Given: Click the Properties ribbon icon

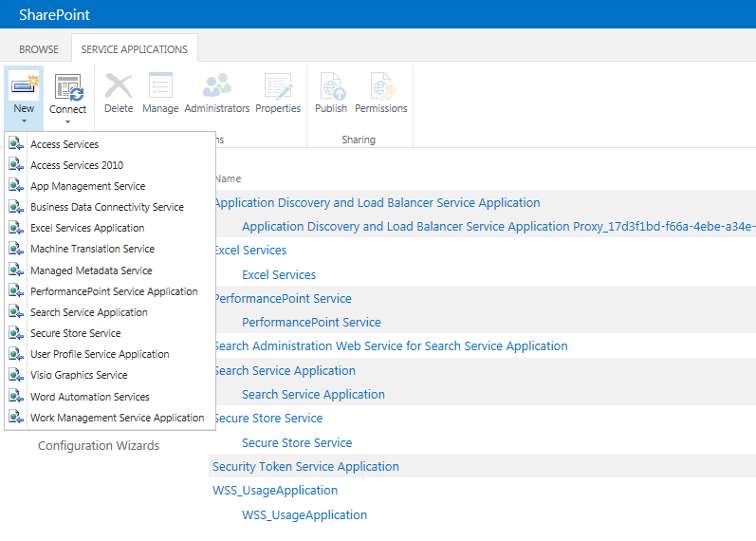Looking at the screenshot, I should point(278,86).
